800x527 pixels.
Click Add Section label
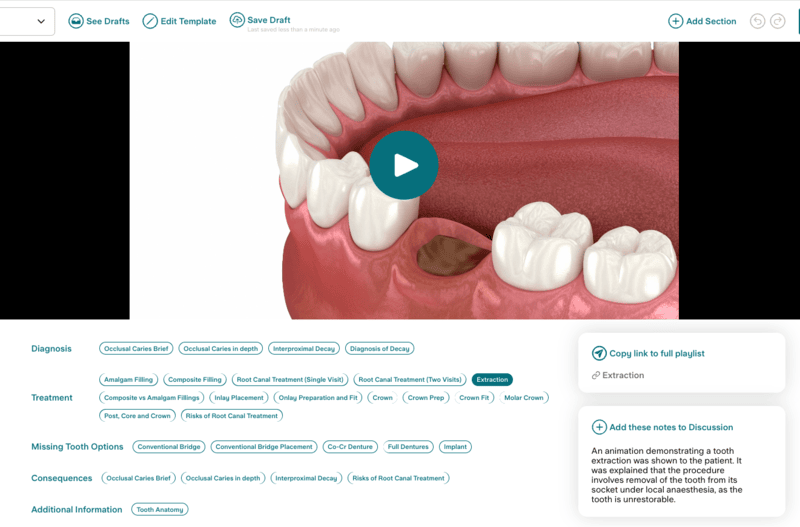(x=711, y=21)
